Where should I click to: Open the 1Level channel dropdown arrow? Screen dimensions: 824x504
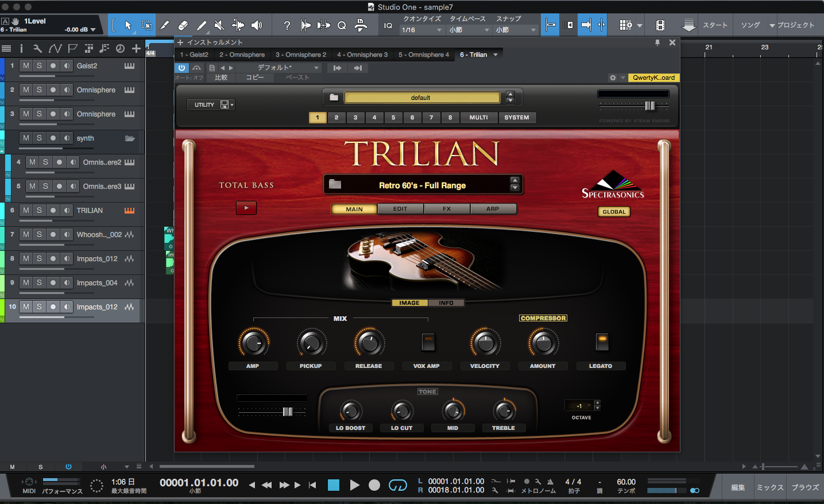point(93,30)
